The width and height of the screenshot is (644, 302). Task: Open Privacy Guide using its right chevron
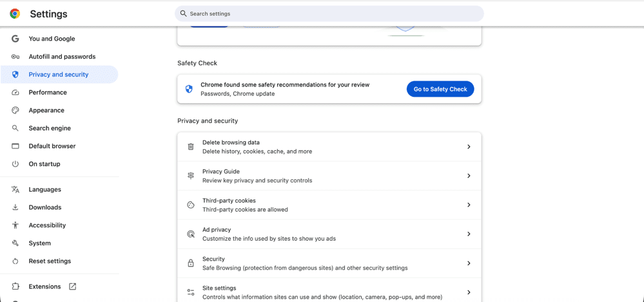pos(469,176)
